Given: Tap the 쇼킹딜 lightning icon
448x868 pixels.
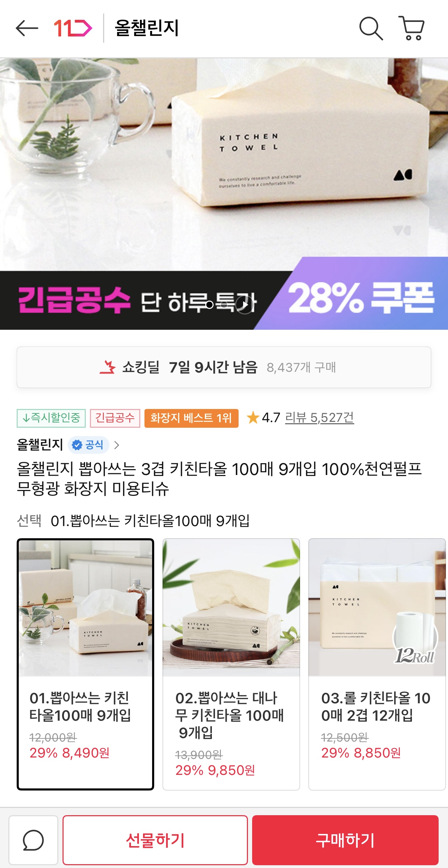Looking at the screenshot, I should tap(108, 367).
